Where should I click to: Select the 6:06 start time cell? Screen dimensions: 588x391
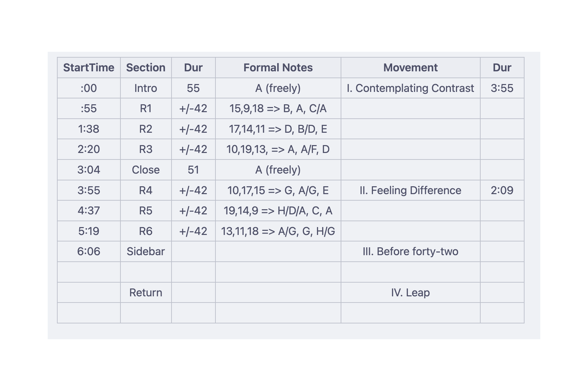coord(89,251)
